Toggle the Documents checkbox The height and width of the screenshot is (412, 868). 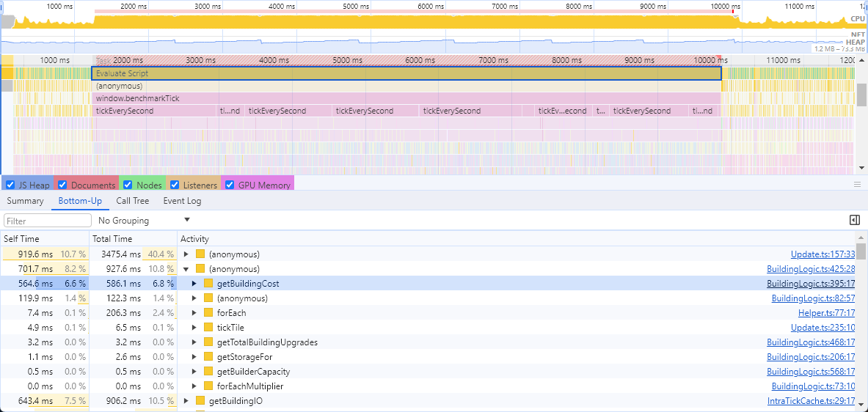62,185
